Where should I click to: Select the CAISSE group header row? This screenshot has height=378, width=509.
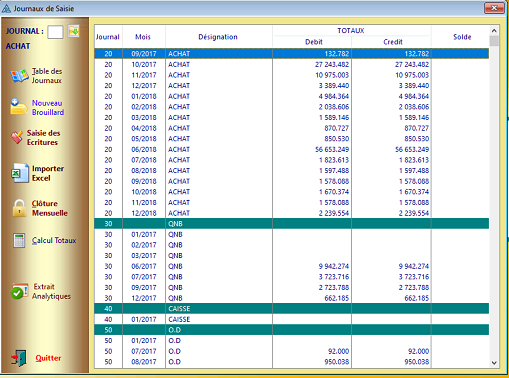tap(292, 309)
